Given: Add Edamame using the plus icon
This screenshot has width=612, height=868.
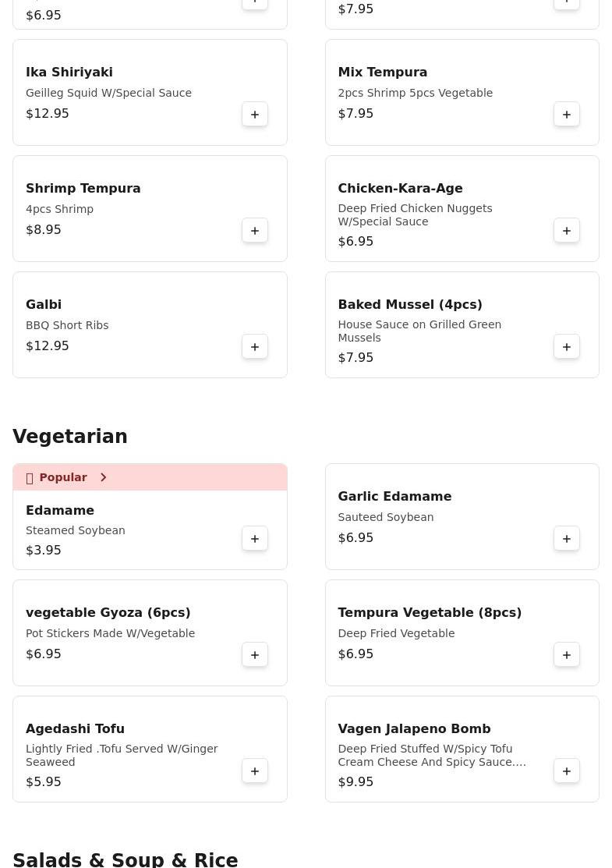Looking at the screenshot, I should [255, 539].
